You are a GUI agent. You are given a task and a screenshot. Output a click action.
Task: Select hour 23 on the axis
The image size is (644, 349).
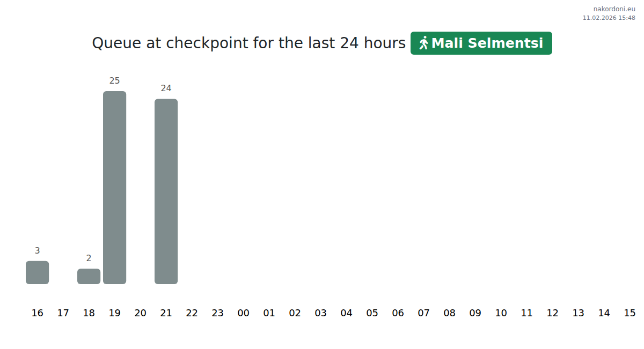pos(217,313)
